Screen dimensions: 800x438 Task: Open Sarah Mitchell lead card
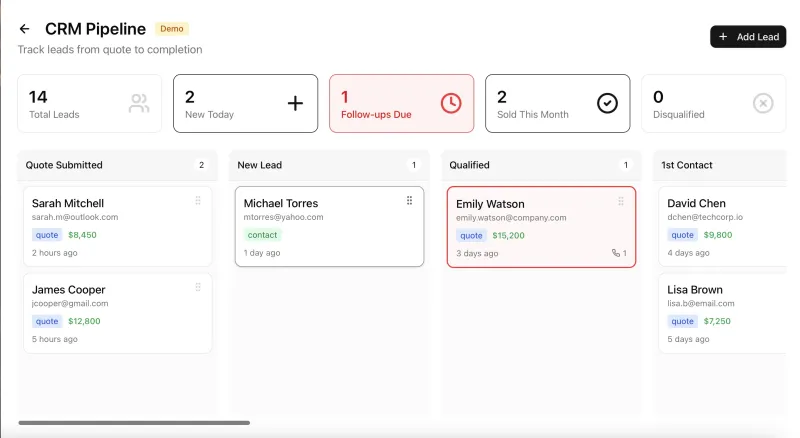[x=117, y=226]
